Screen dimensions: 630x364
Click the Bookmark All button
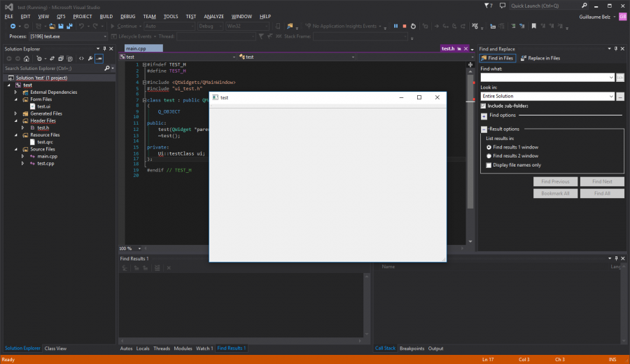(555, 194)
